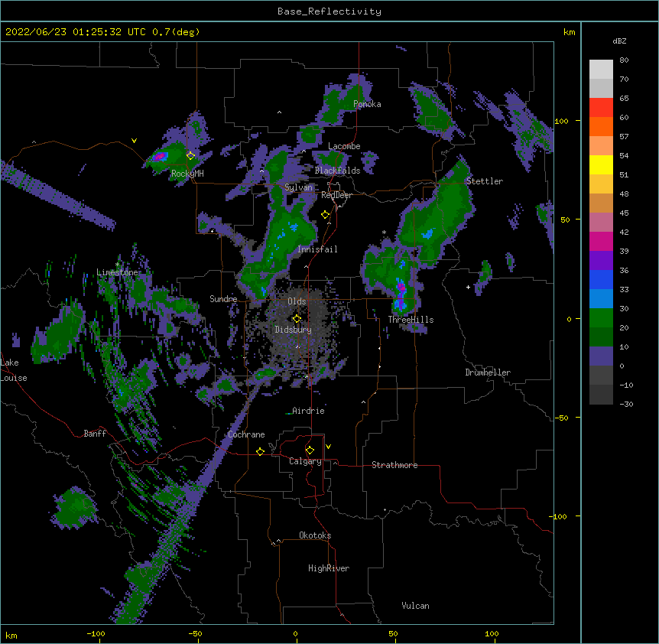This screenshot has height=644, width=659.
Task: Pick the red 60-65 dBZ legend swatch
Action: 601,108
